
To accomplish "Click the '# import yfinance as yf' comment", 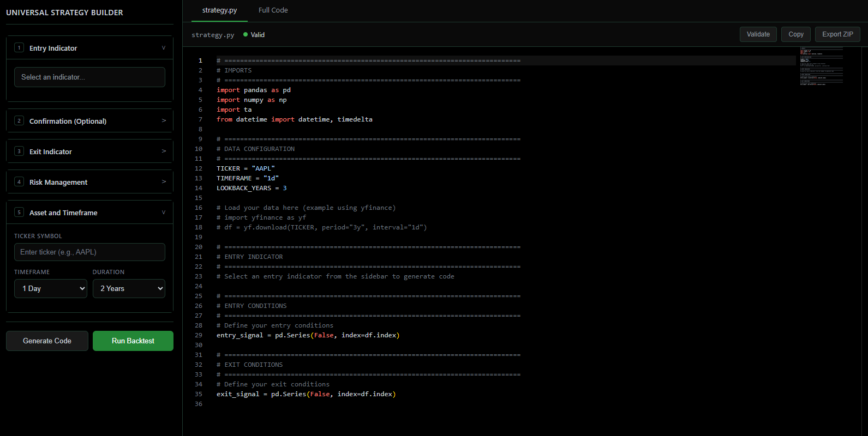I will point(261,217).
